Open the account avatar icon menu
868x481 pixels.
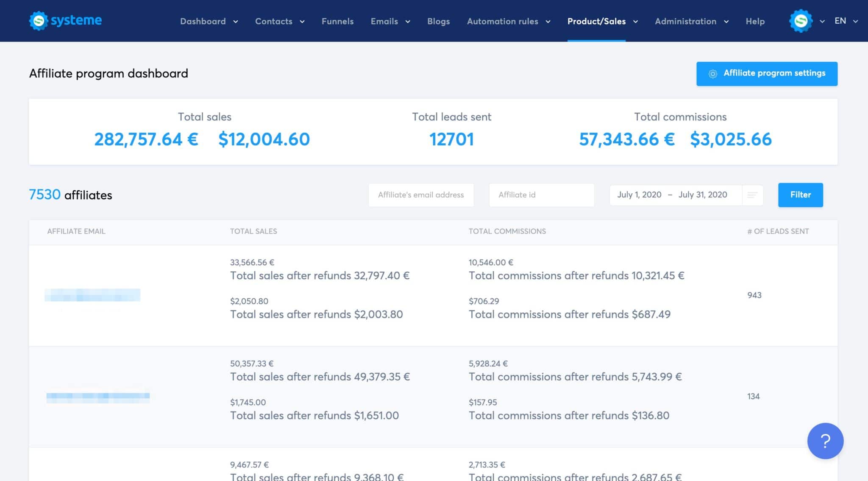(801, 21)
